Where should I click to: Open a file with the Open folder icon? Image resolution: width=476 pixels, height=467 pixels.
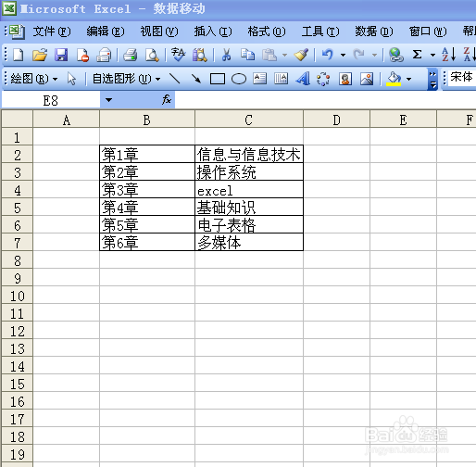[x=40, y=55]
